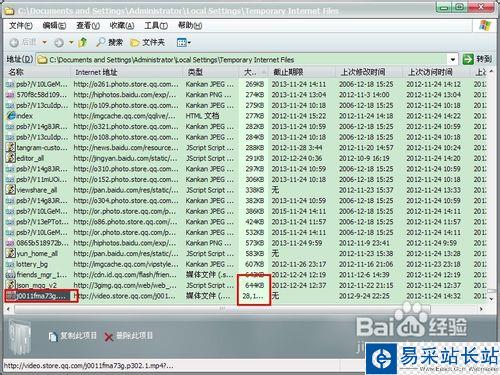Click the address path input field
This screenshot has width=500, height=375.
click(x=247, y=60)
